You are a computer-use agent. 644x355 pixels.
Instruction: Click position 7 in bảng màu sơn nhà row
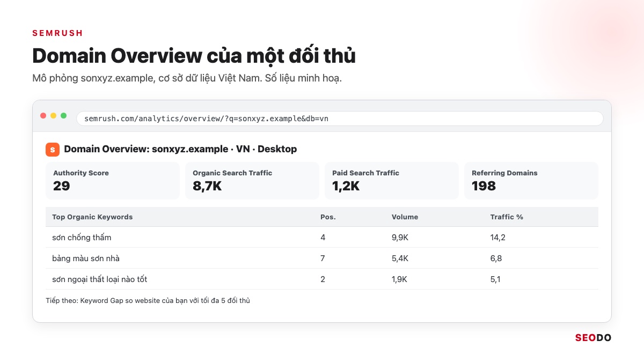click(323, 258)
